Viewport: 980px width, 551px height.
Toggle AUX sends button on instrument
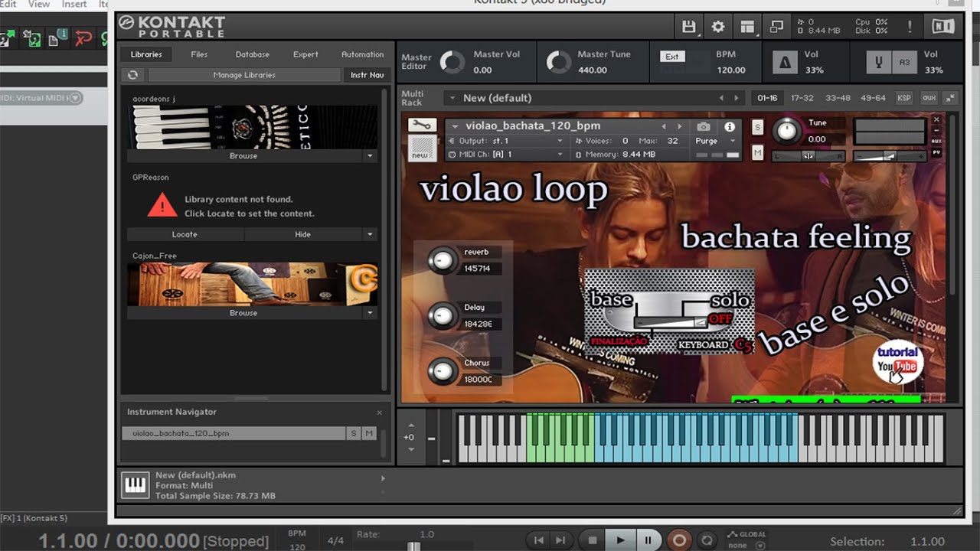[936, 142]
